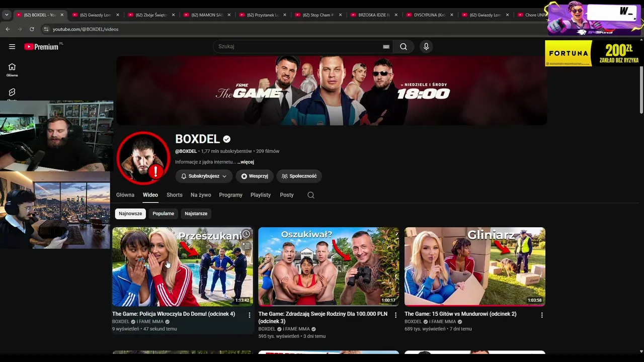
Task: Switch to the Zbóje Święto browser tab
Action: click(x=151, y=15)
